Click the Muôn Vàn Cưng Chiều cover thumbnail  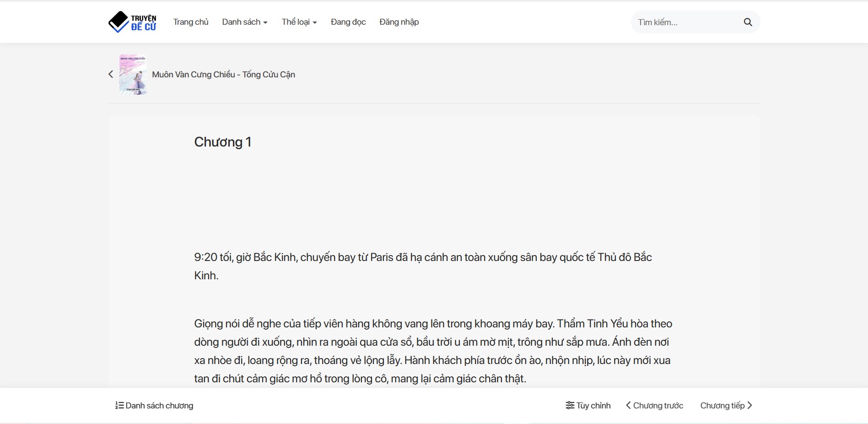133,75
